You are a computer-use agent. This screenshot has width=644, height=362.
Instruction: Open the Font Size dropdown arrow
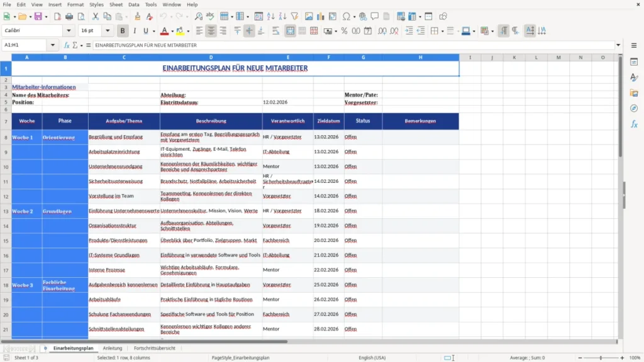pos(108,31)
